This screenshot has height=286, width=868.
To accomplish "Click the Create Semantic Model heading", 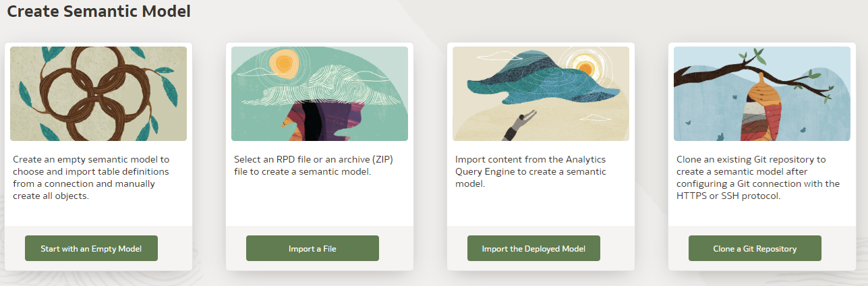I will [98, 11].
